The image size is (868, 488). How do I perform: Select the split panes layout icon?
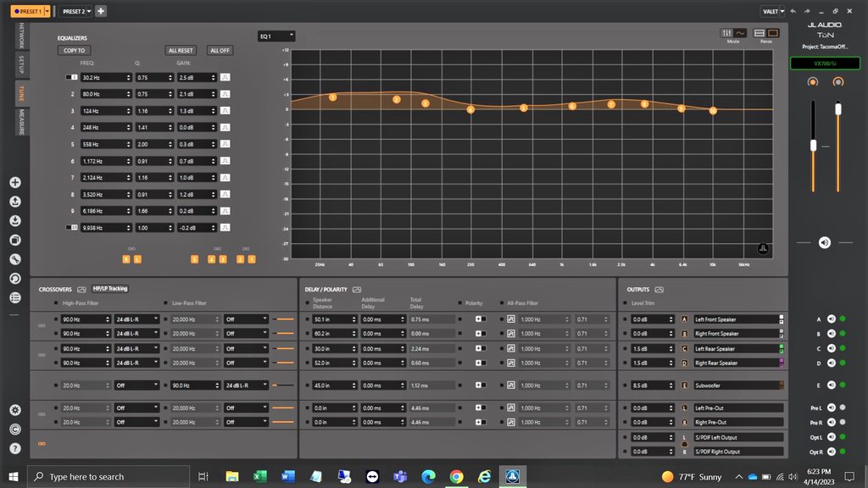759,33
